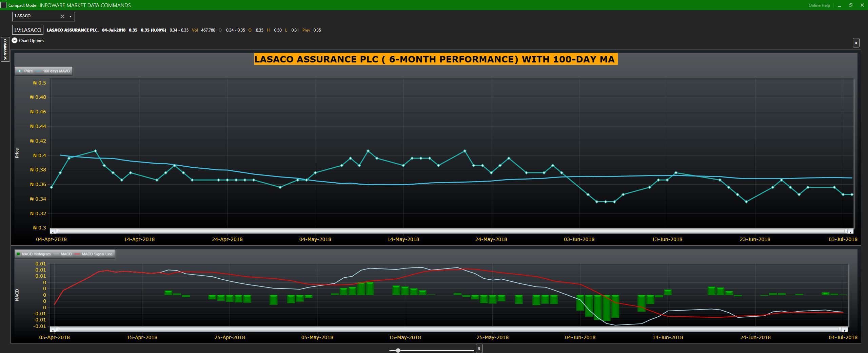Toggle the MACD Histogram legend entry
This screenshot has height=353, width=868.
point(34,254)
